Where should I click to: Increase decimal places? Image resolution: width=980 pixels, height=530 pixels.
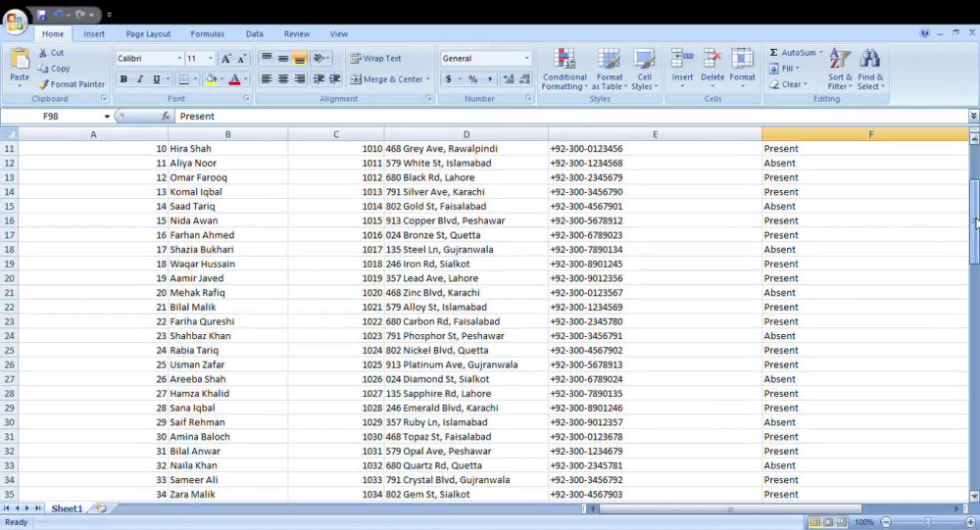click(x=508, y=78)
